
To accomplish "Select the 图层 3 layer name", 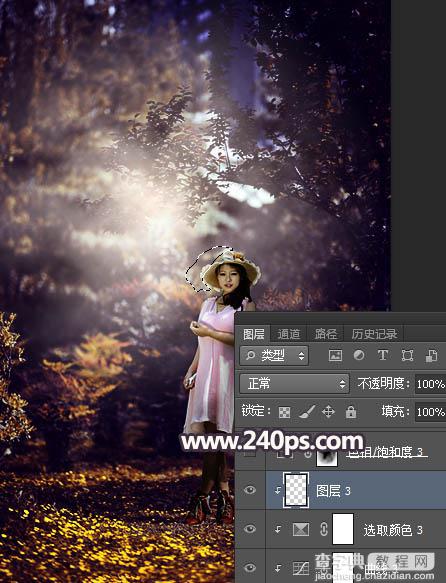I will pos(333,491).
